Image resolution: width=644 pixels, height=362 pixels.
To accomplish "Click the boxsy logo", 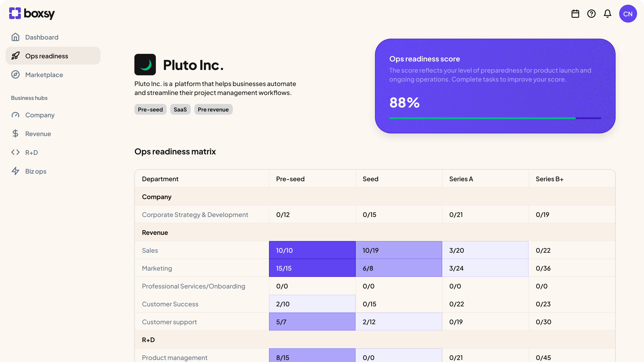I will [32, 14].
